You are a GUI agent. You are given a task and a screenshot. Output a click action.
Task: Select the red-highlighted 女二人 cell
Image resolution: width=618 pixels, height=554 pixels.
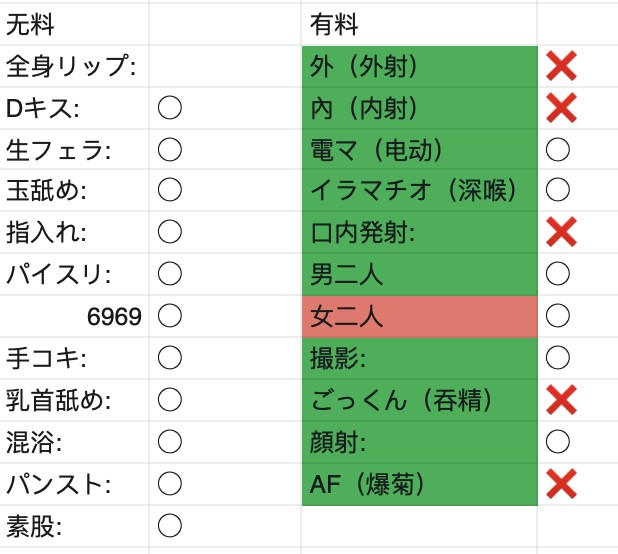(x=420, y=316)
